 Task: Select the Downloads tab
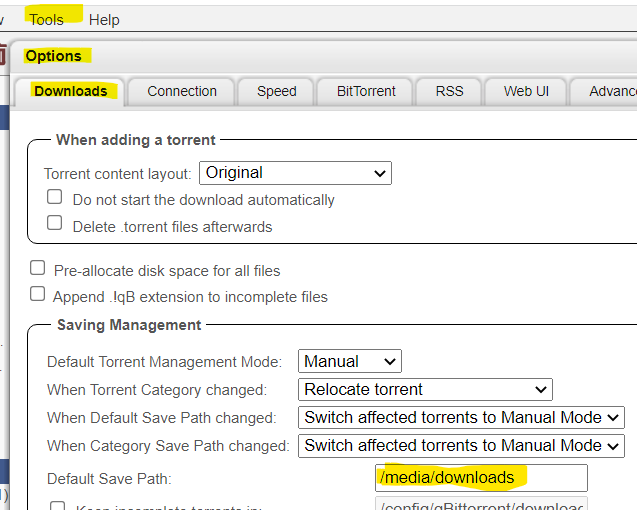pos(70,91)
